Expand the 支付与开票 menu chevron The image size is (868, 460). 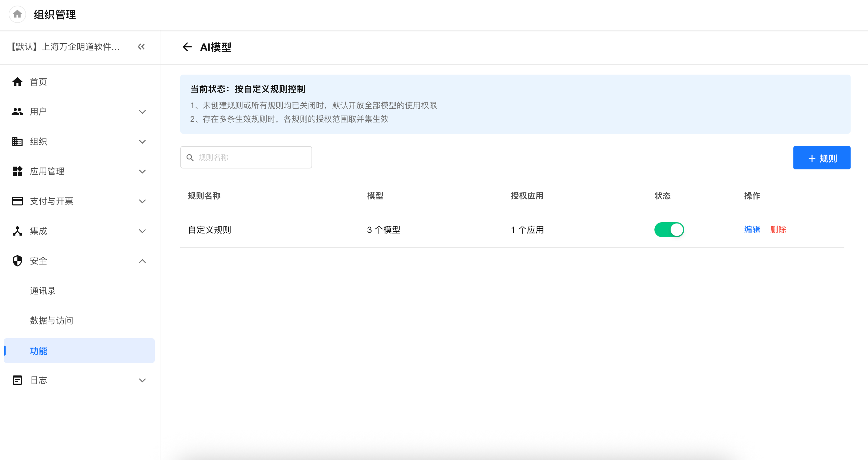(x=142, y=201)
